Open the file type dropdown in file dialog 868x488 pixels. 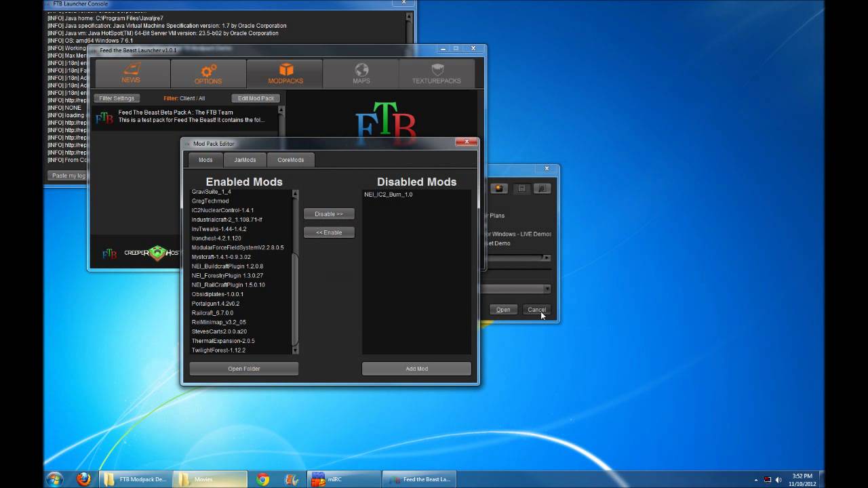point(547,289)
